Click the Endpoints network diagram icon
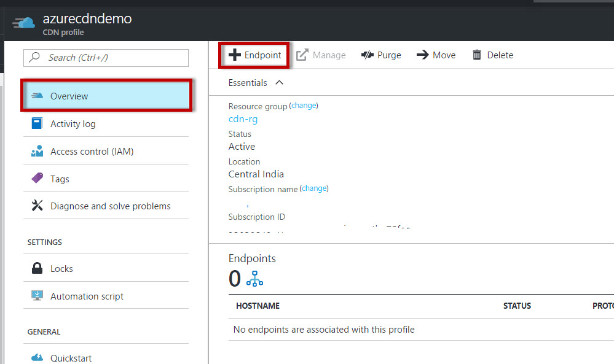Image resolution: width=614 pixels, height=364 pixels. click(x=254, y=279)
